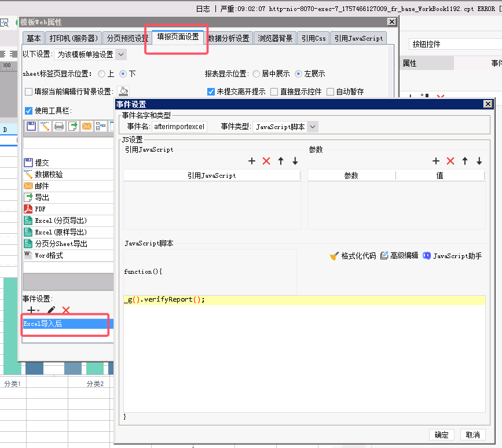Click the pencil edit icon under 事件设置
The width and height of the screenshot is (502, 448).
51,311
